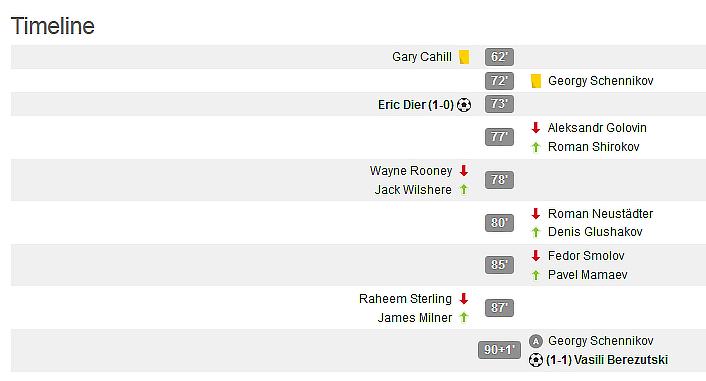Click red down arrow beside Fedor Smolov
706x381 pixels.
[535, 256]
